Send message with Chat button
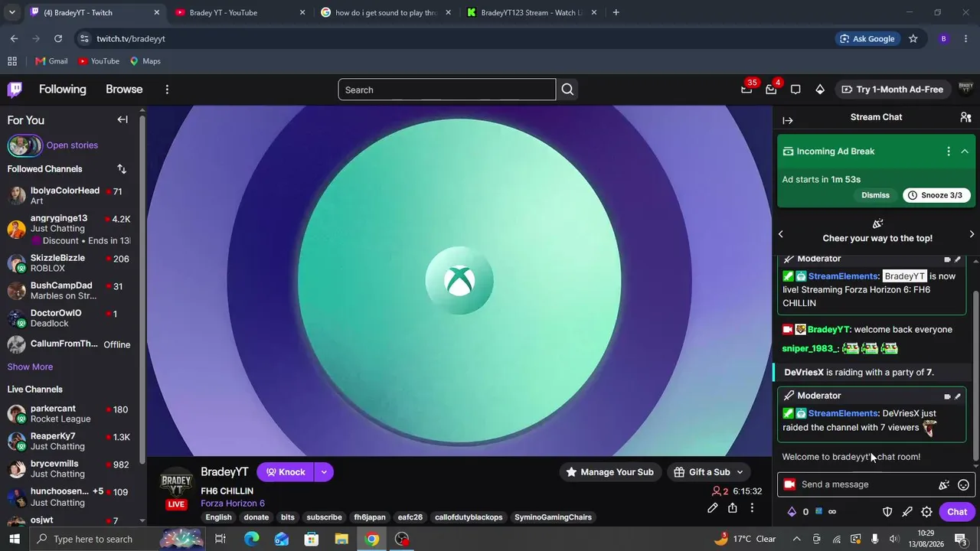The height and width of the screenshot is (551, 980). (x=957, y=512)
